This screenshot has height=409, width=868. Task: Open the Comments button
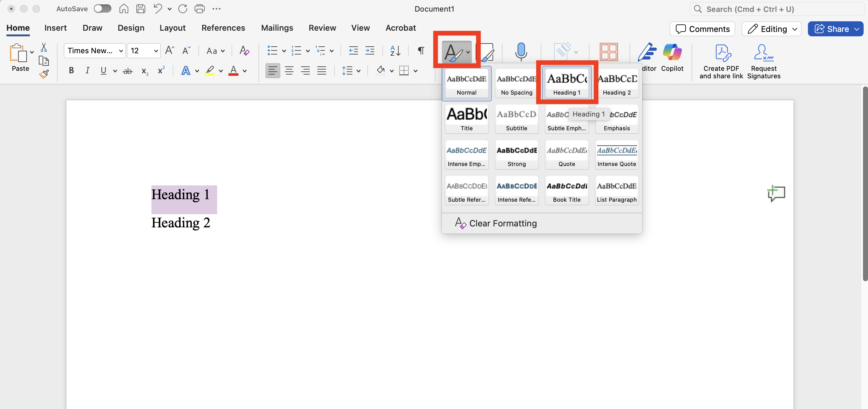702,29
